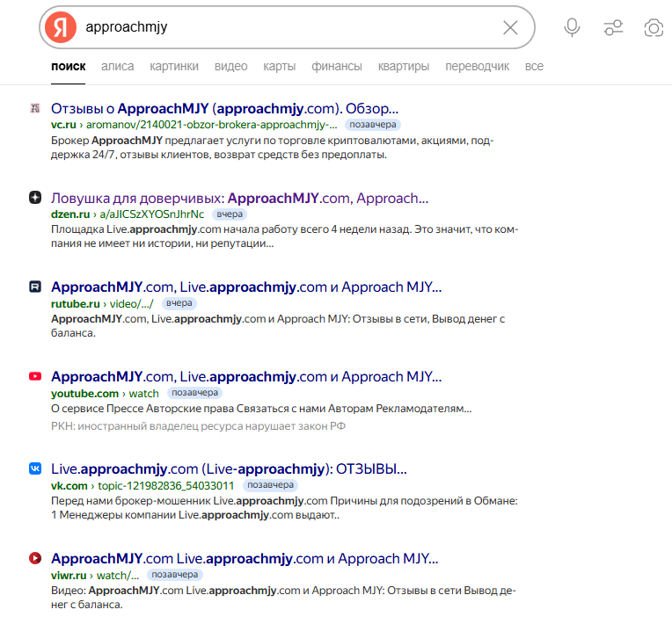Open the youtube.com domain link
The height and width of the screenshot is (617, 672).
(84, 393)
